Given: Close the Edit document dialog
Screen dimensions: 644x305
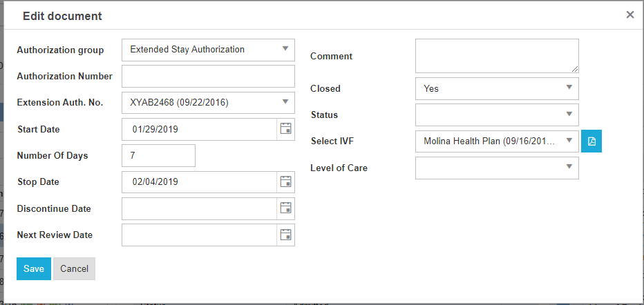Looking at the screenshot, I should pyautogui.click(x=629, y=14).
